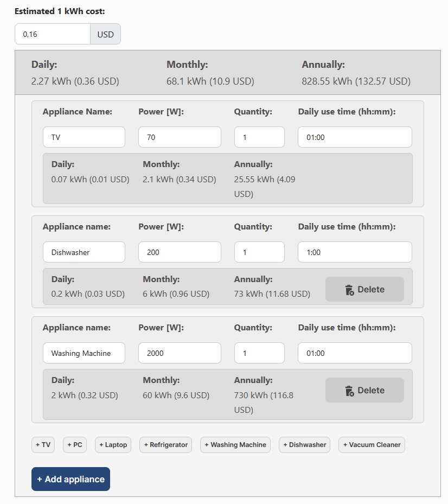Viewport: 448px width, 504px height.
Task: Click the TV daily use time field
Action: (x=355, y=137)
